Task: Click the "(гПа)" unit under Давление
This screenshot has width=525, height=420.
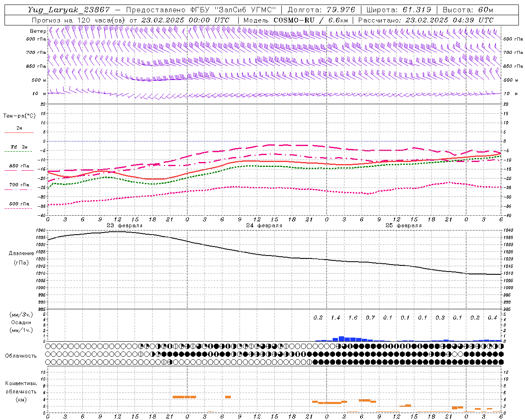Action: tap(21, 262)
